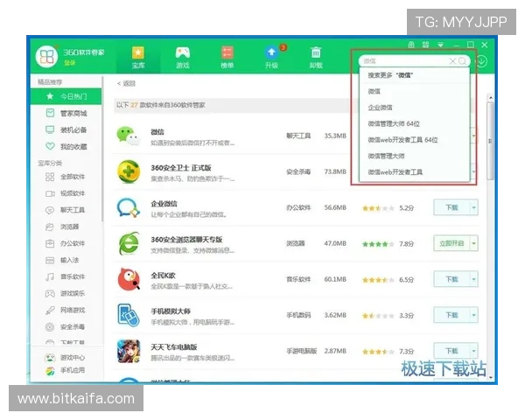Viewport: 525px width, 420px height.
Task: Click the 360软件管家 logo icon
Action: click(x=47, y=57)
